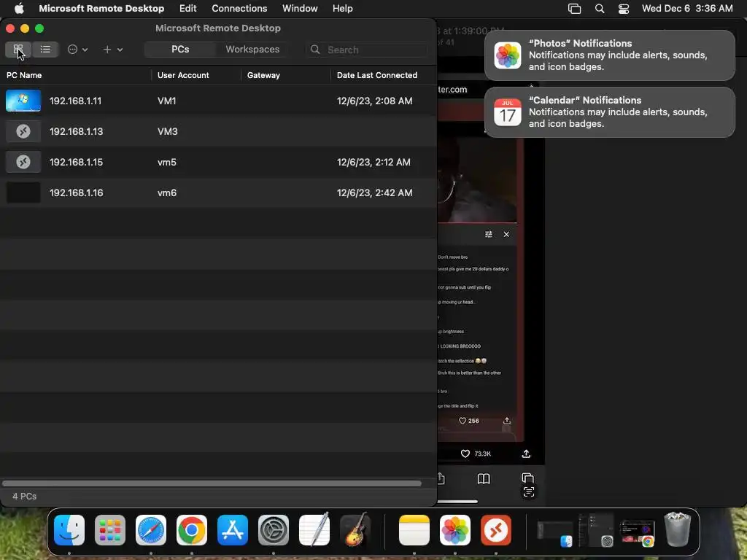This screenshot has width=747, height=560.
Task: Select the 192.168.1.16 PC name
Action: point(76,192)
